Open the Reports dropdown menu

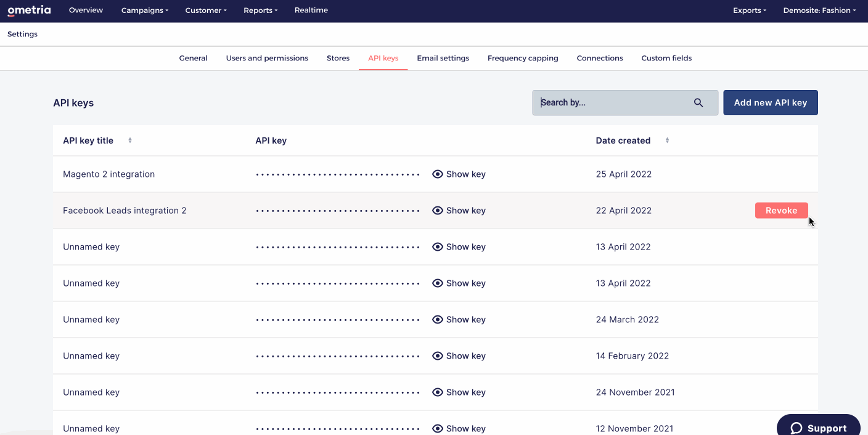click(x=260, y=10)
